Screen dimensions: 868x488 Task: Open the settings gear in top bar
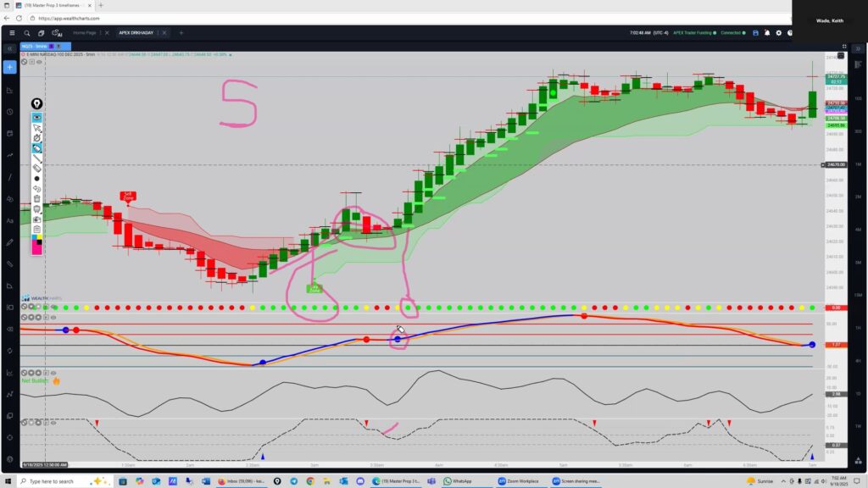click(778, 33)
